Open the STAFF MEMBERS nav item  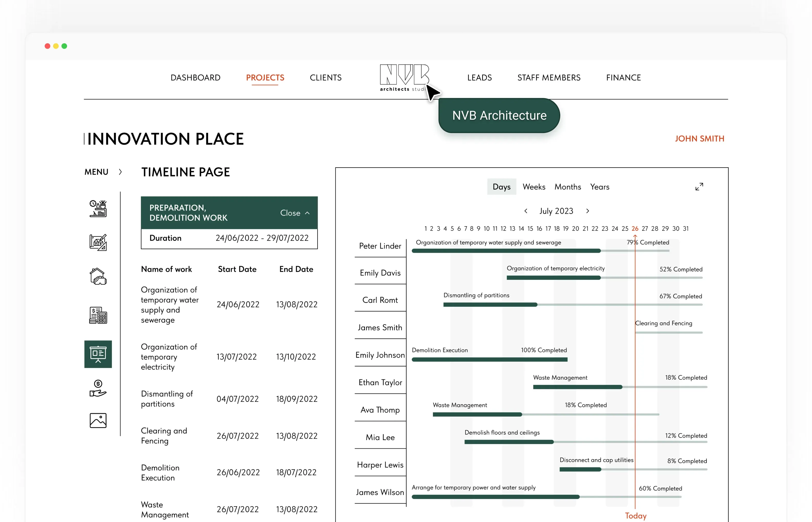[549, 78]
